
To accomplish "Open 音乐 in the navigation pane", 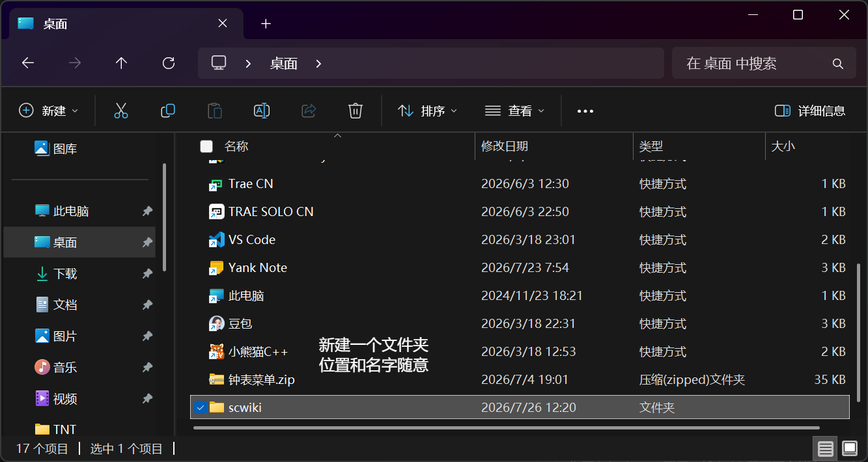I will (56, 368).
